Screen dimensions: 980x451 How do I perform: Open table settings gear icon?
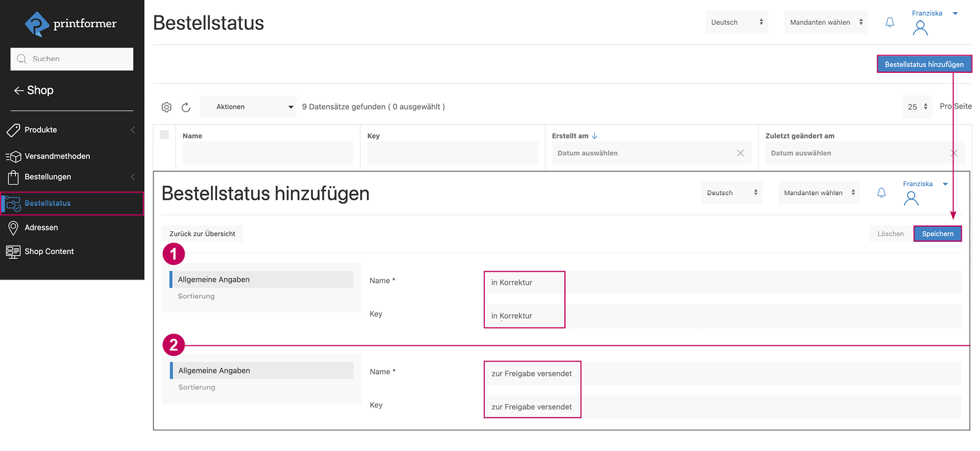coord(166,107)
